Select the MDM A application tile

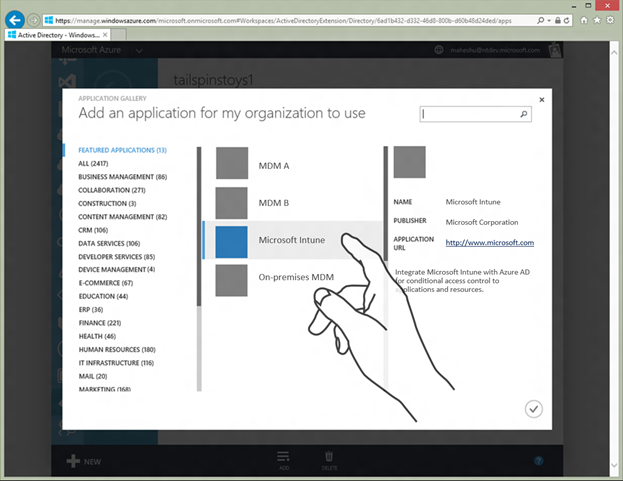click(x=232, y=163)
